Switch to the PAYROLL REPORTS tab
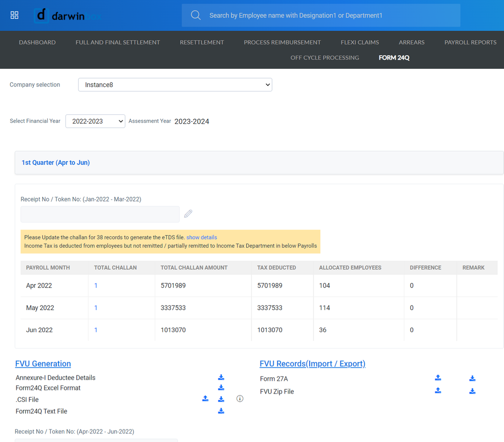This screenshot has width=504, height=442. tap(470, 42)
